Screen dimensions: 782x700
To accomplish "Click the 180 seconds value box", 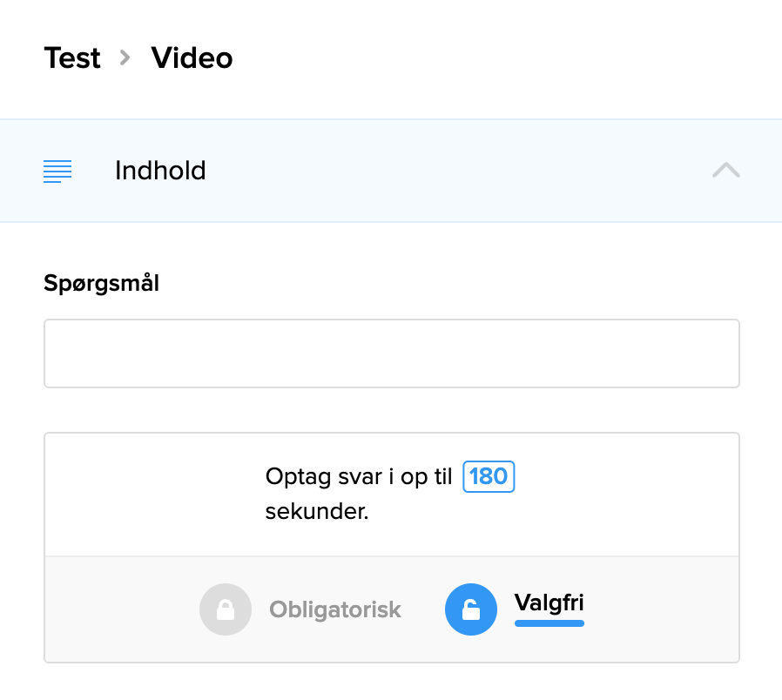I will [x=489, y=476].
